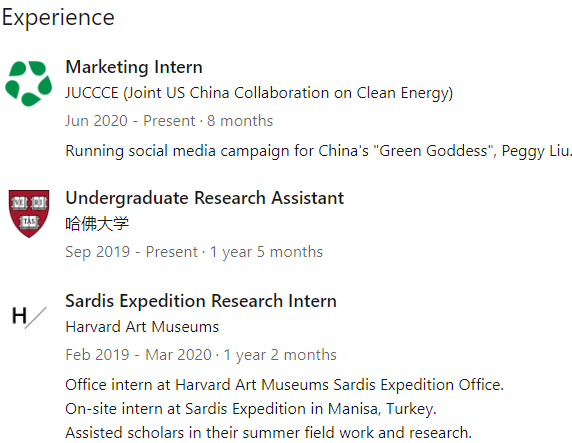The width and height of the screenshot is (572, 443).
Task: Click the green JUCCCE company logo
Action: 29,84
